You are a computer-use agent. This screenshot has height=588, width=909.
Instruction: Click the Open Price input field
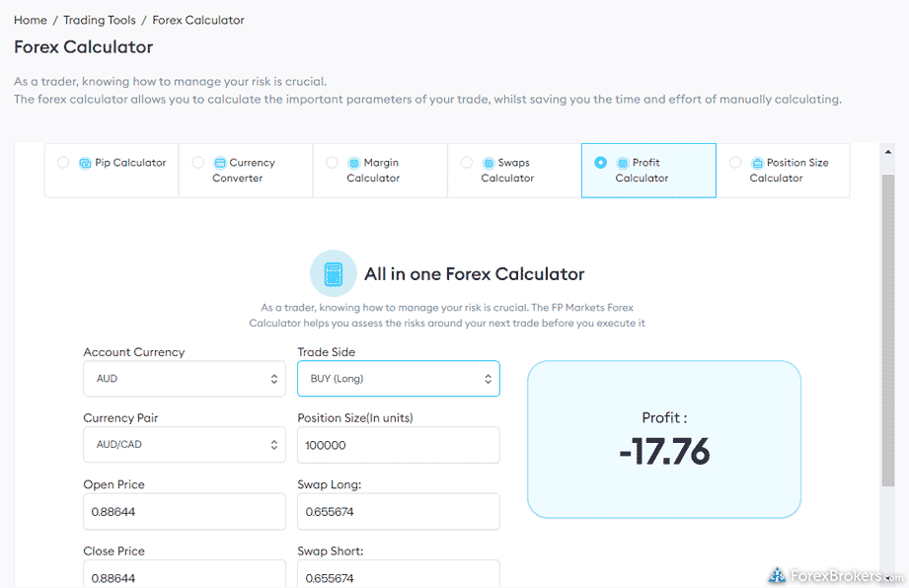tap(185, 512)
